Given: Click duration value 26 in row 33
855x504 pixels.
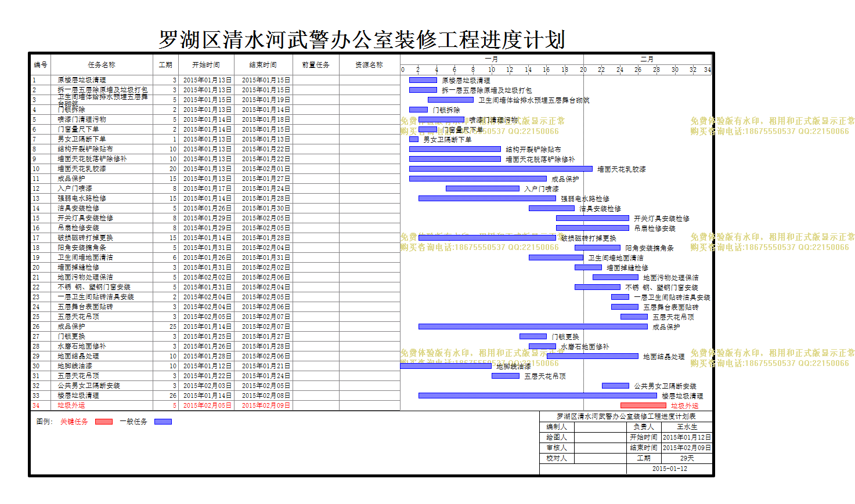Looking at the screenshot, I should pos(172,396).
